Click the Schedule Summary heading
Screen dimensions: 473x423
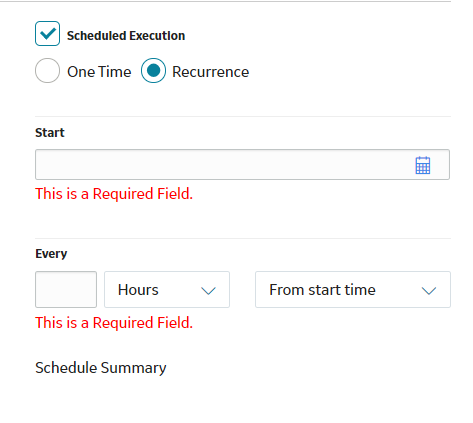tap(101, 368)
